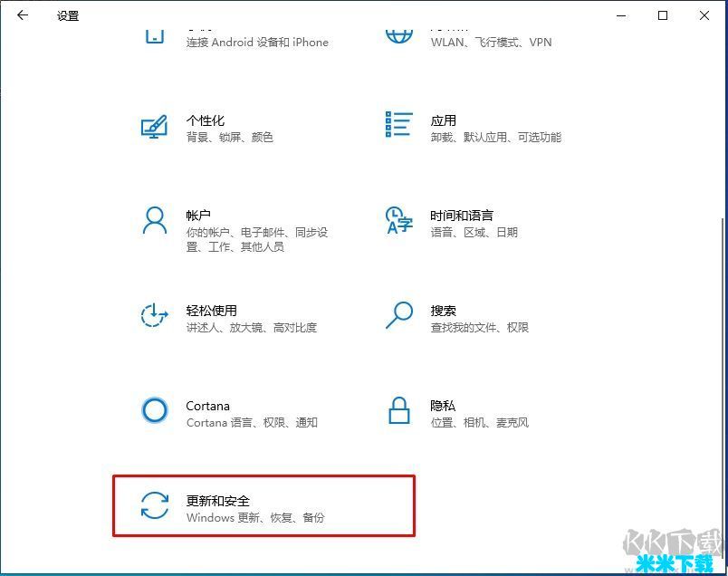Click description 背景、锁屏、颜色
This screenshot has height=576, width=728.
pos(230,137)
